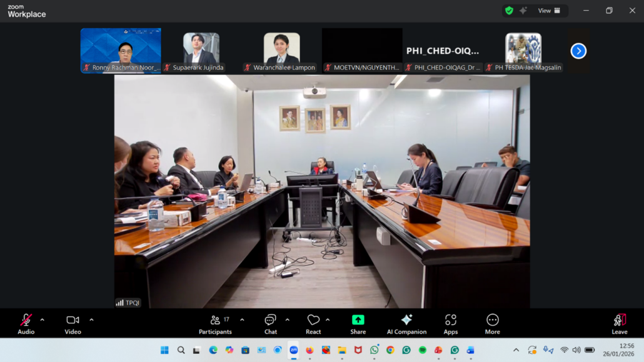
Task: Open the video settings arrow menu
Action: point(91,320)
